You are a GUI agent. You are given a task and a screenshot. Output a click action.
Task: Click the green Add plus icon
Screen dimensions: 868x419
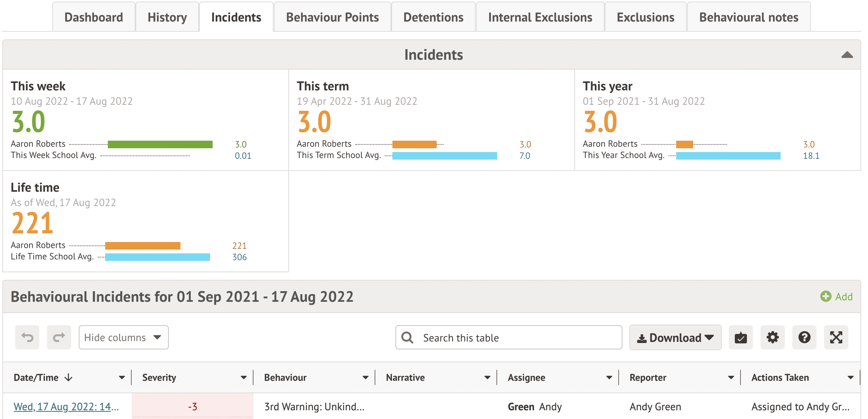coord(826,296)
